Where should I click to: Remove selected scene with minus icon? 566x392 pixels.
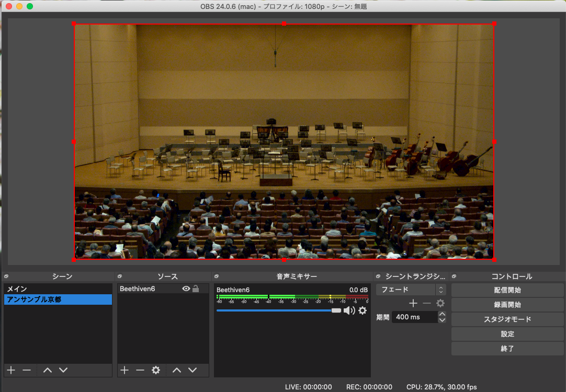point(27,370)
